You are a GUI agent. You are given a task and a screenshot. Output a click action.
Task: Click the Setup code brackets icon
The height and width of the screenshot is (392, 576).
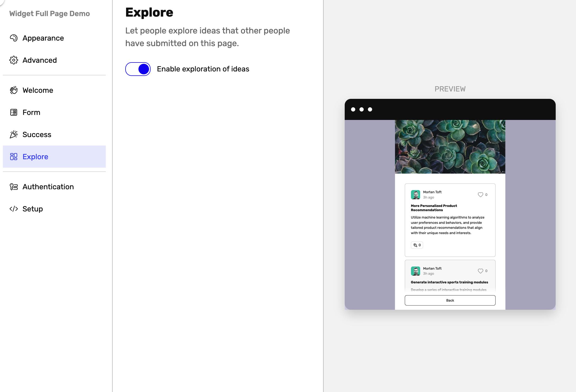pyautogui.click(x=14, y=209)
